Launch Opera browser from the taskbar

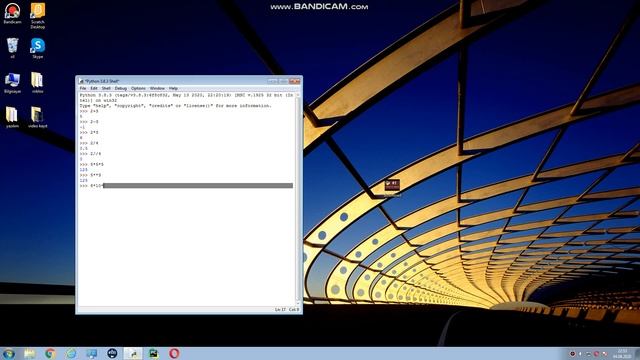(x=174, y=353)
